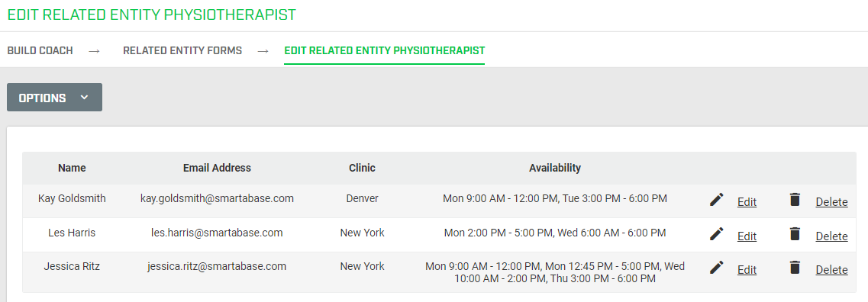Click the pencil icon for Kay Goldsmith
The image size is (868, 302).
pyautogui.click(x=716, y=200)
